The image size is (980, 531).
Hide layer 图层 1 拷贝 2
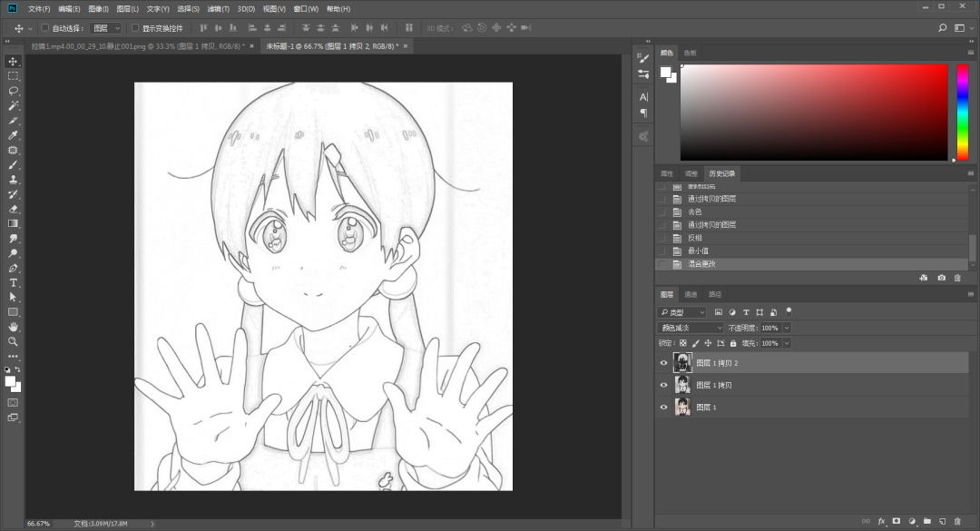(x=663, y=363)
